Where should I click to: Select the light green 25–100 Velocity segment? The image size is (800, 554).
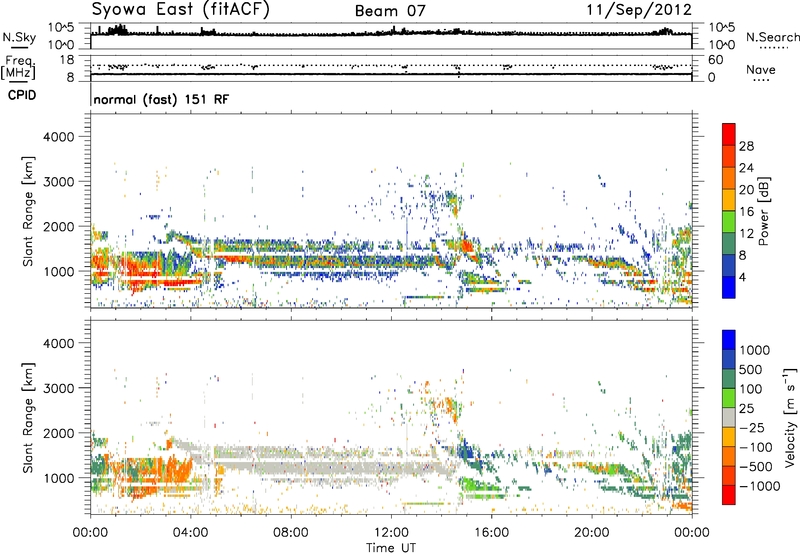coord(729,399)
